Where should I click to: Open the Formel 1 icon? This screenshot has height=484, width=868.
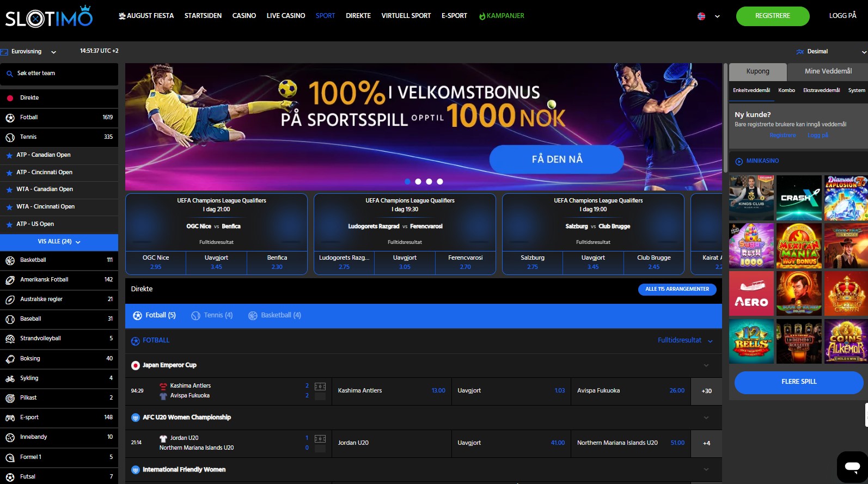point(10,457)
